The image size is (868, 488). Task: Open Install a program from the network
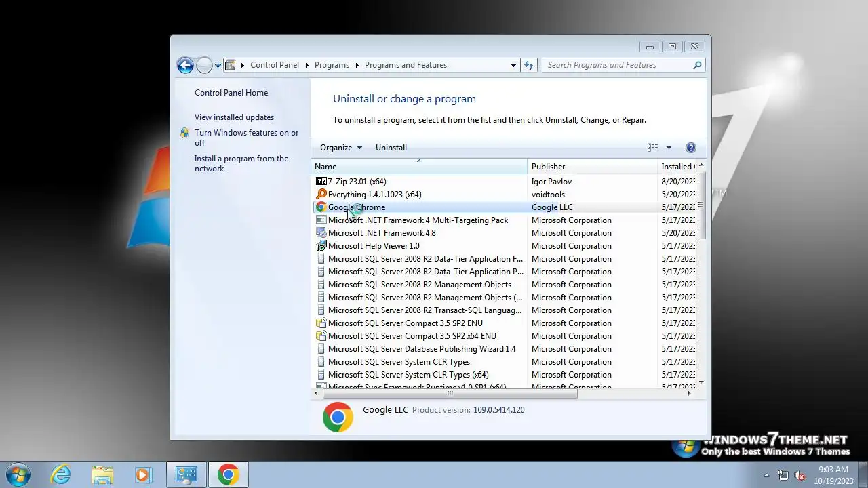coord(241,163)
